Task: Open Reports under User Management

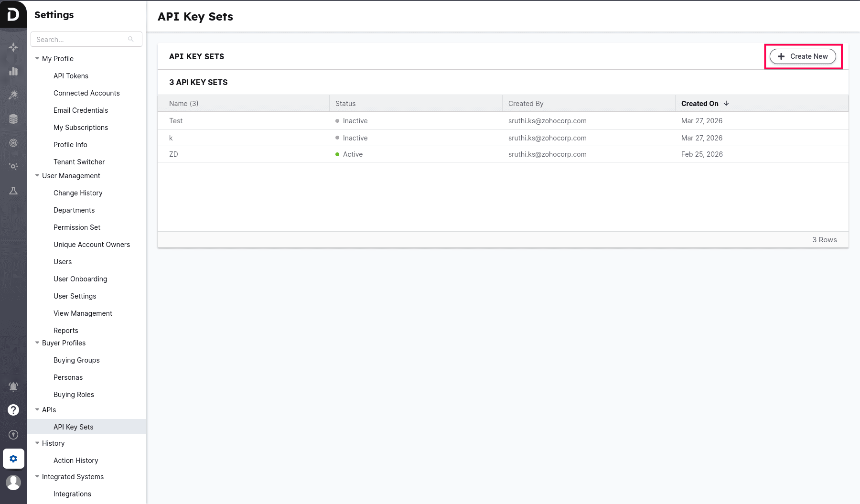Action: pos(65,331)
